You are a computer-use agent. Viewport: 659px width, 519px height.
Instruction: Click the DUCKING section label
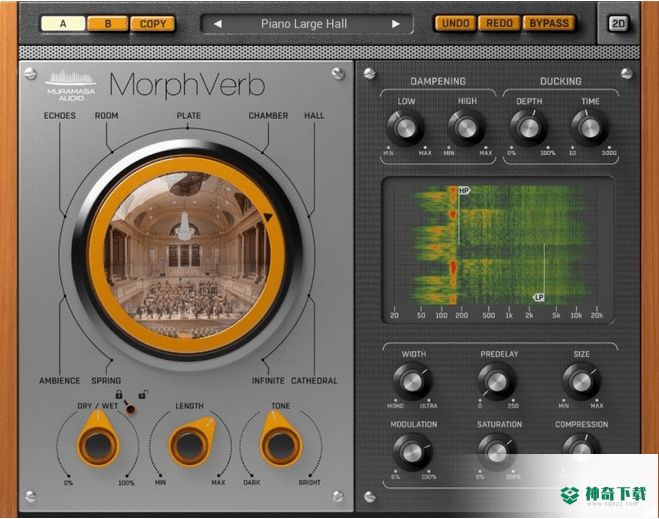pos(561,82)
